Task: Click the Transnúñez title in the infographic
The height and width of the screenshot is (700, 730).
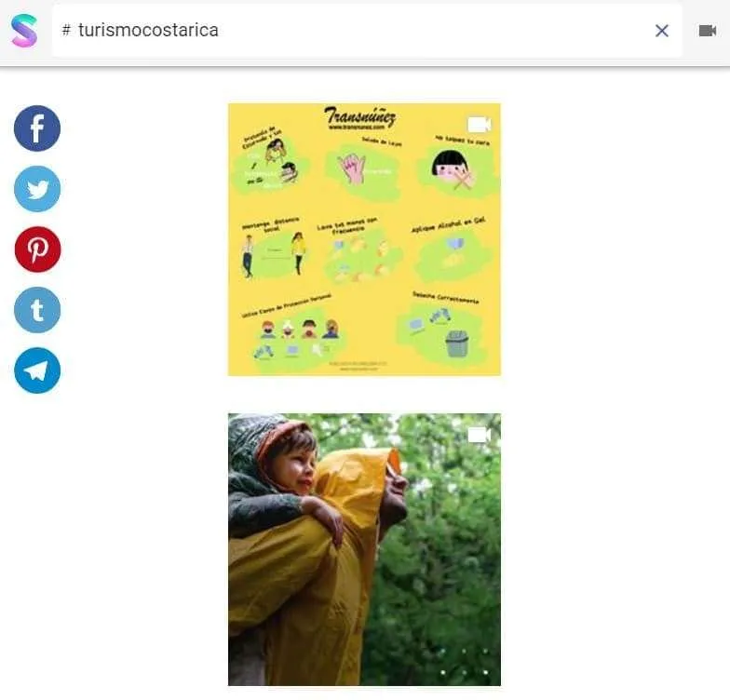Action: click(359, 115)
